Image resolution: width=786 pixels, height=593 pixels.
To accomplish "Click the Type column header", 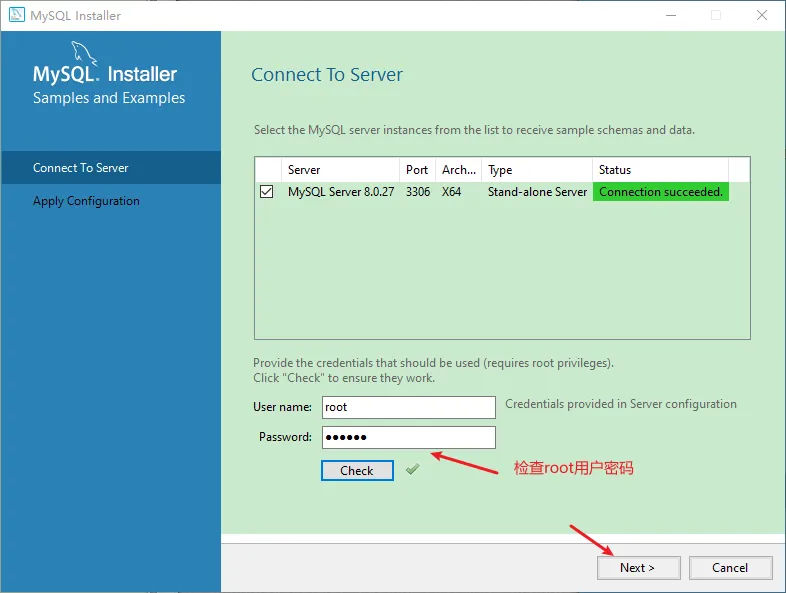I will click(535, 170).
